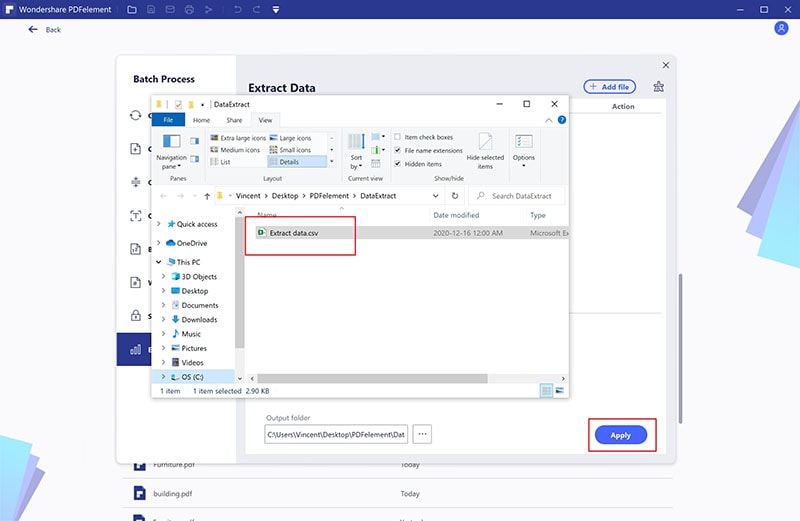Click the Print icon in PDFelement title bar
The image size is (800, 521).
click(x=189, y=9)
